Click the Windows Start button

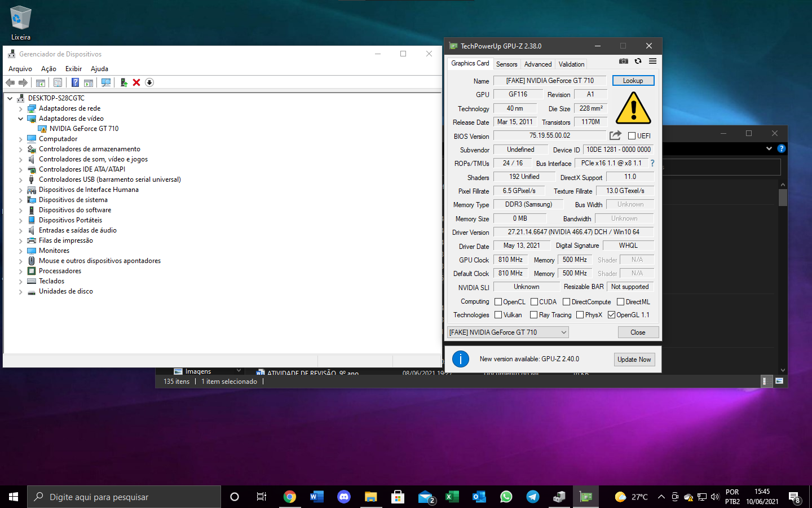click(x=14, y=497)
